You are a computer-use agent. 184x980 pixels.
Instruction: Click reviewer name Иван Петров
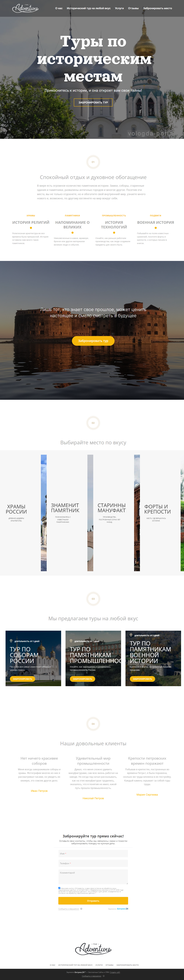coord(39,791)
